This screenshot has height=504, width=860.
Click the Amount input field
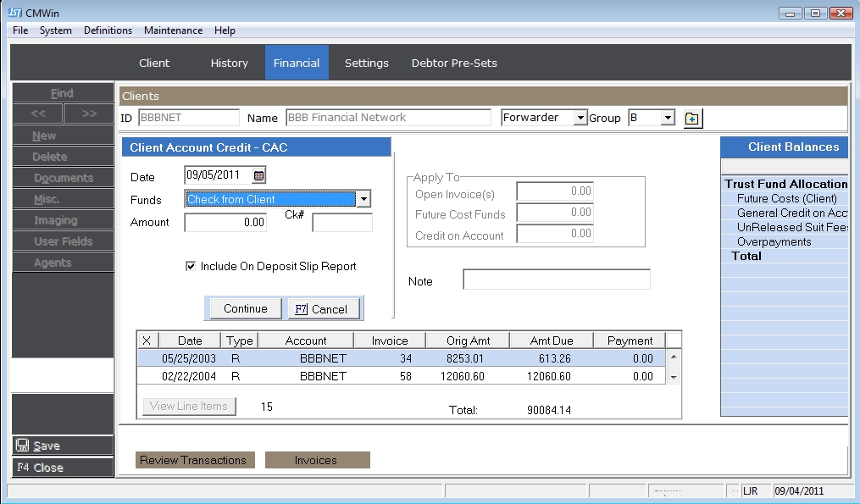[x=225, y=223]
